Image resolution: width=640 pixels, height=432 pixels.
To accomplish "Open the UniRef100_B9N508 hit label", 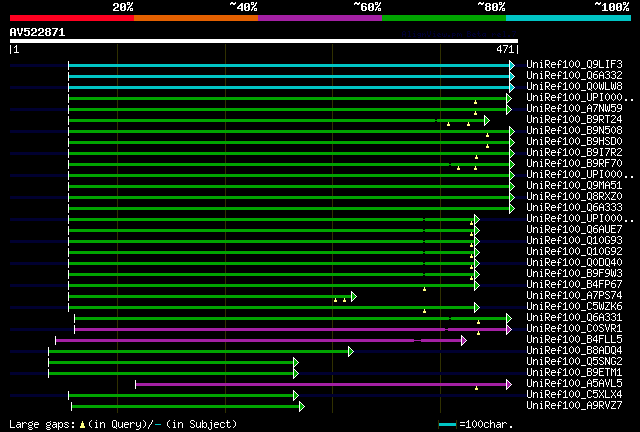I will click(x=574, y=131).
